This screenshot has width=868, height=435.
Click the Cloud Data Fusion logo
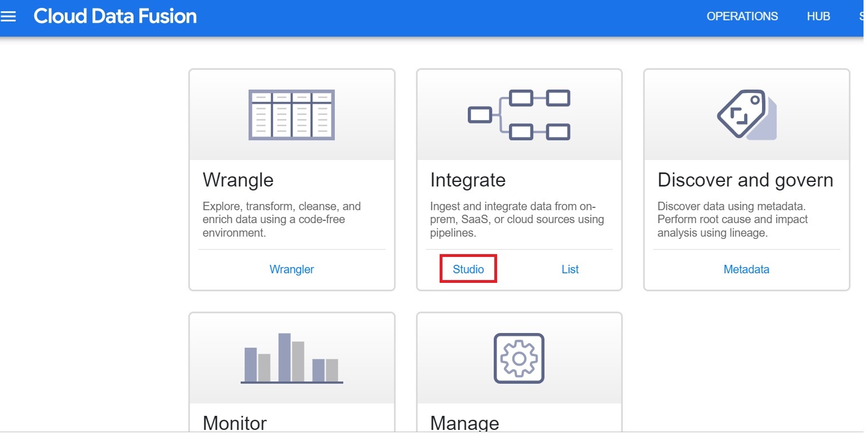click(x=115, y=16)
